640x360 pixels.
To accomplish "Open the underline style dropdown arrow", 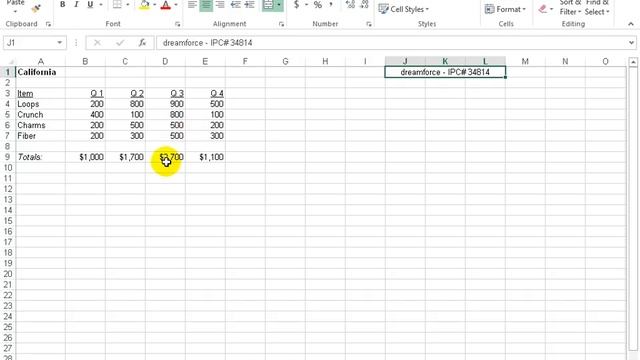I will tap(100, 4).
